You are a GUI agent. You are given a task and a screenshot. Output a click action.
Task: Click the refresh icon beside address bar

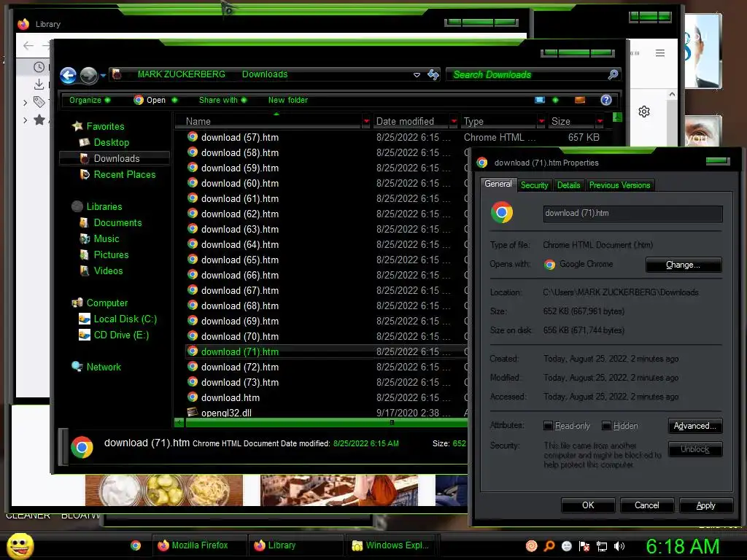pos(433,74)
